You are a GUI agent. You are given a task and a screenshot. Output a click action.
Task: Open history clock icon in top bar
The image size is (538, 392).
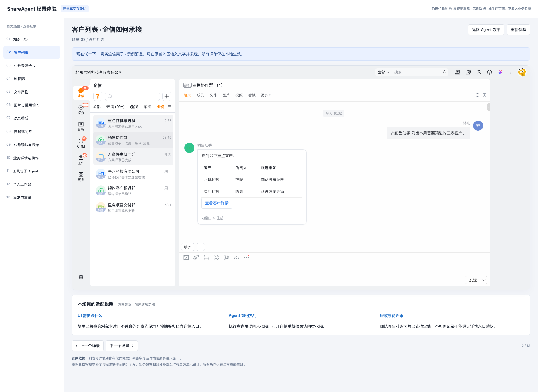point(479,72)
